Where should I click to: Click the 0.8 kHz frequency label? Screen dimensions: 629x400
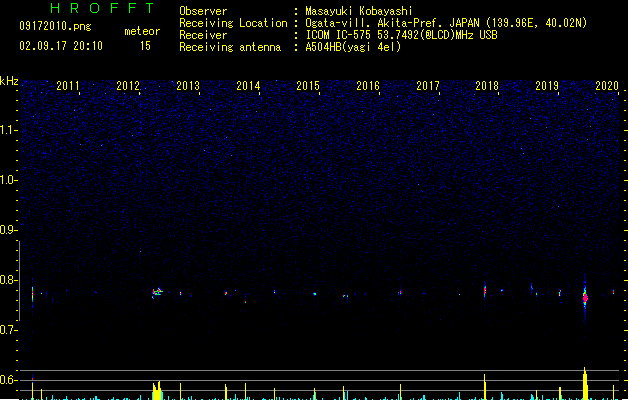click(9, 280)
